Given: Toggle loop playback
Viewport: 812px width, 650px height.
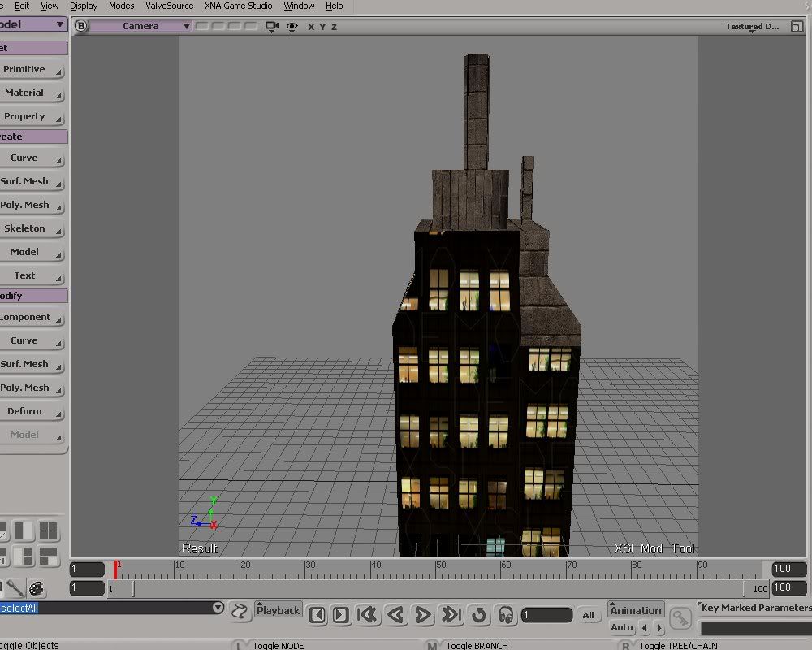Looking at the screenshot, I should pos(479,615).
